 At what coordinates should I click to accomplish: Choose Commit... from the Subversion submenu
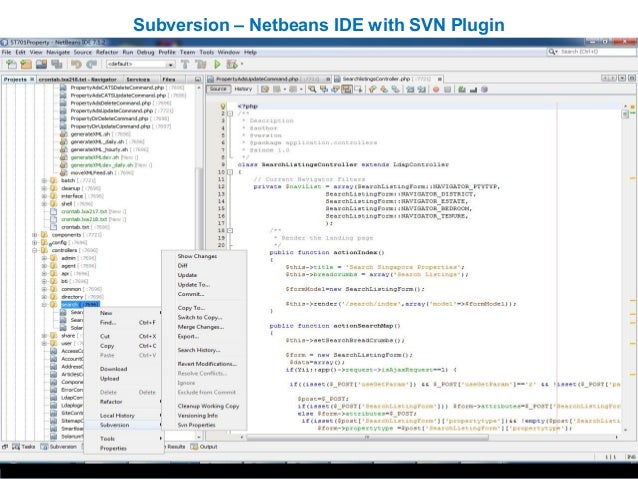click(x=193, y=294)
